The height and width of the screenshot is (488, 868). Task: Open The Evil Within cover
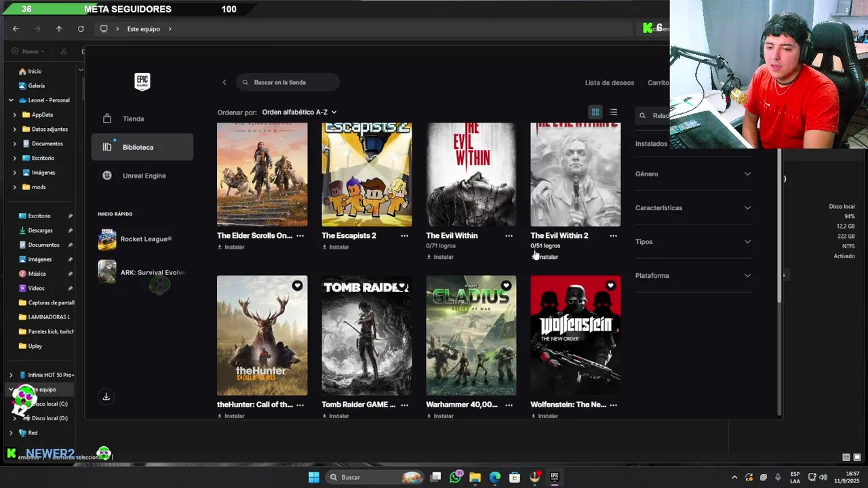coord(471,174)
